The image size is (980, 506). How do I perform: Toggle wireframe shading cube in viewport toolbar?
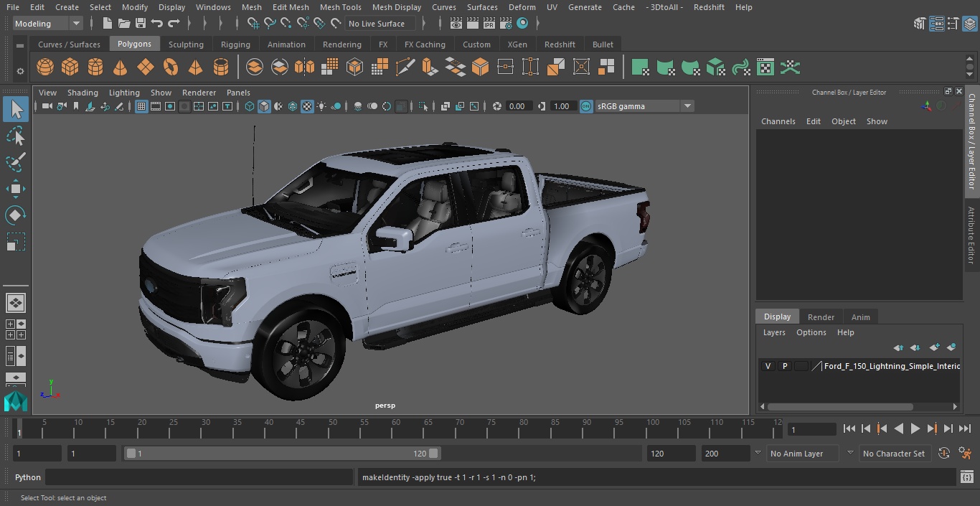(x=250, y=106)
